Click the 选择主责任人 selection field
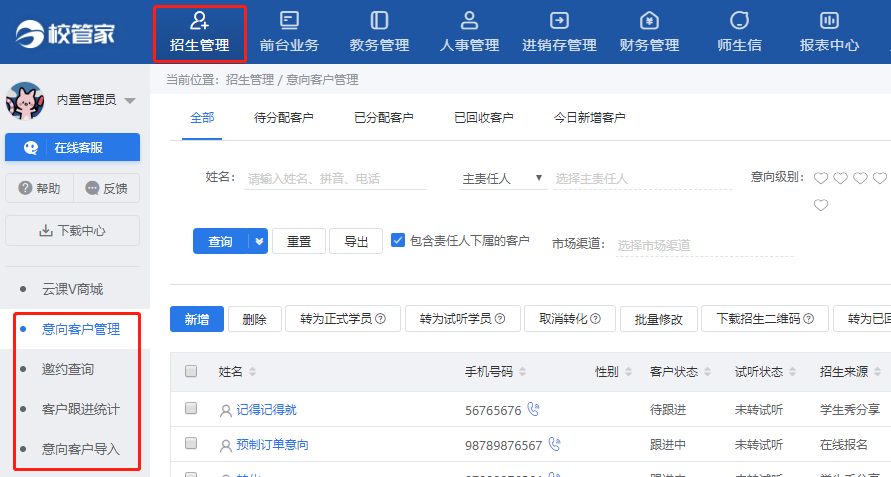The height and width of the screenshot is (477, 891). point(643,179)
